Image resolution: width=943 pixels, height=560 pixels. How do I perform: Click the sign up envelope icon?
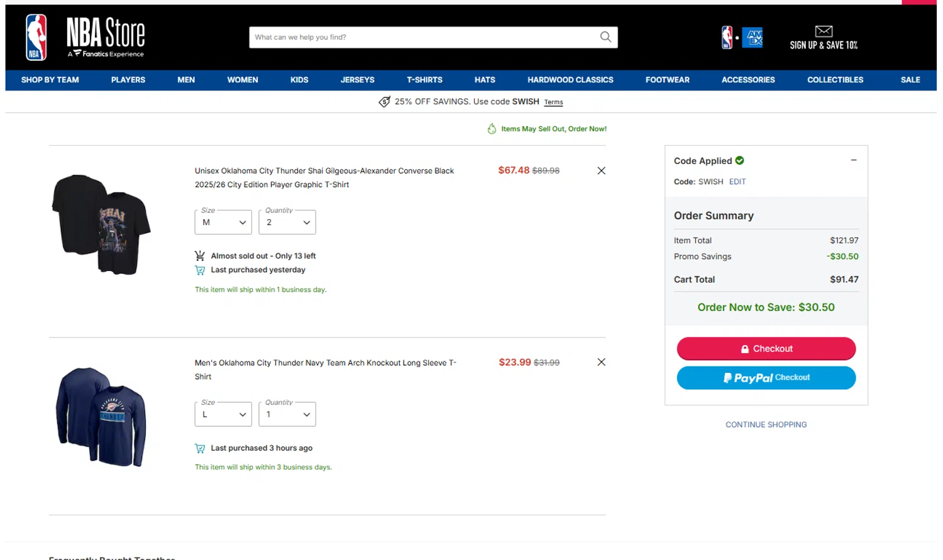824,31
